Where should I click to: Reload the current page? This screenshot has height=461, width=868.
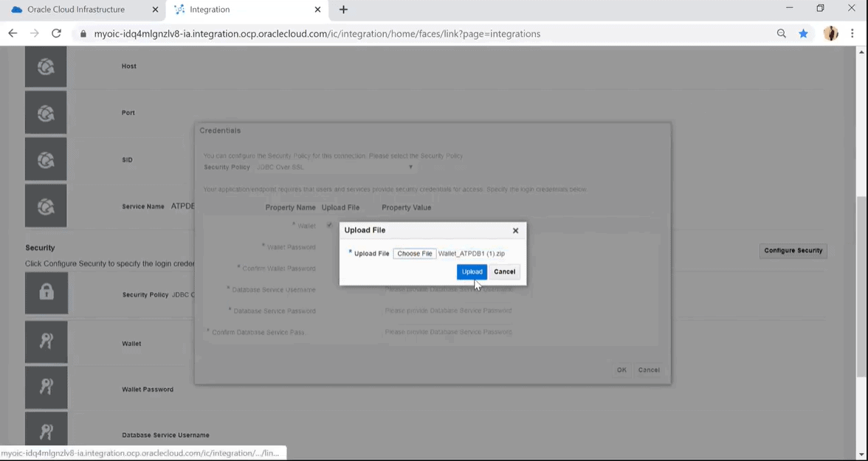[x=56, y=34]
